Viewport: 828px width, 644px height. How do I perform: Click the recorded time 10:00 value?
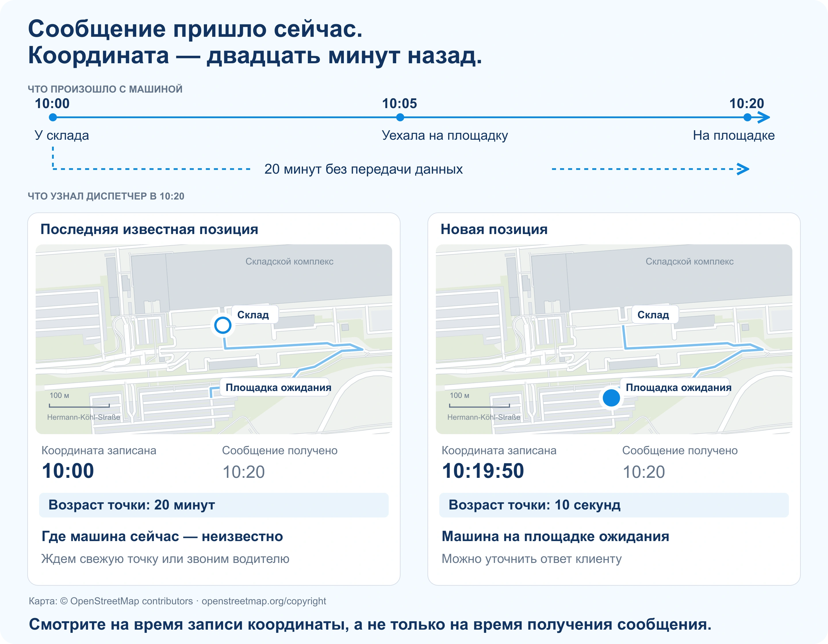pyautogui.click(x=68, y=471)
